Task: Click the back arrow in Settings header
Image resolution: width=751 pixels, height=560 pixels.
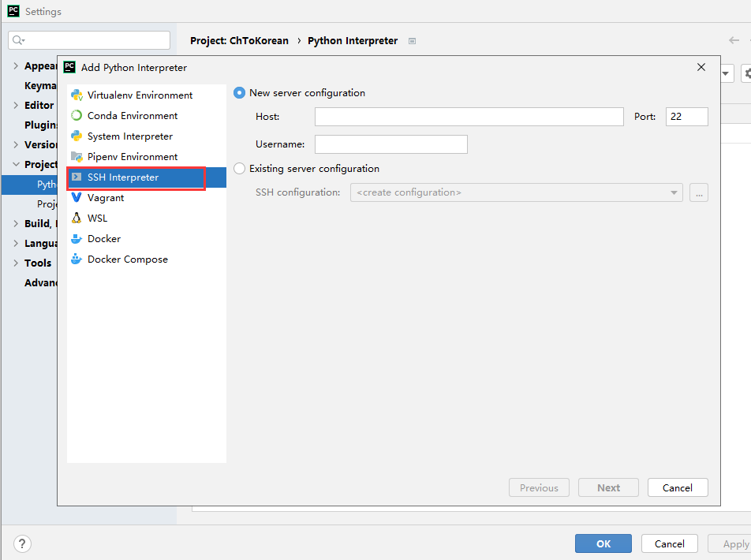Action: [x=734, y=40]
